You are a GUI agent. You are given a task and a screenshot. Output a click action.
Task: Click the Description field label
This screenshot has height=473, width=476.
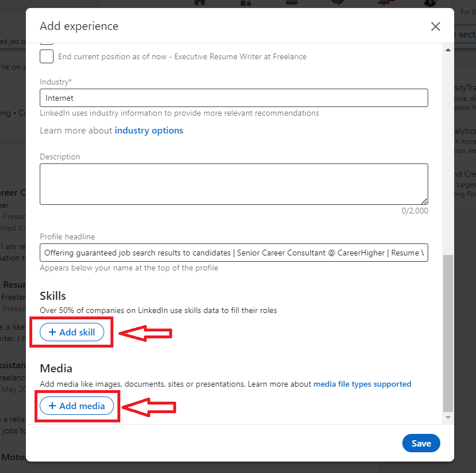pyautogui.click(x=60, y=157)
